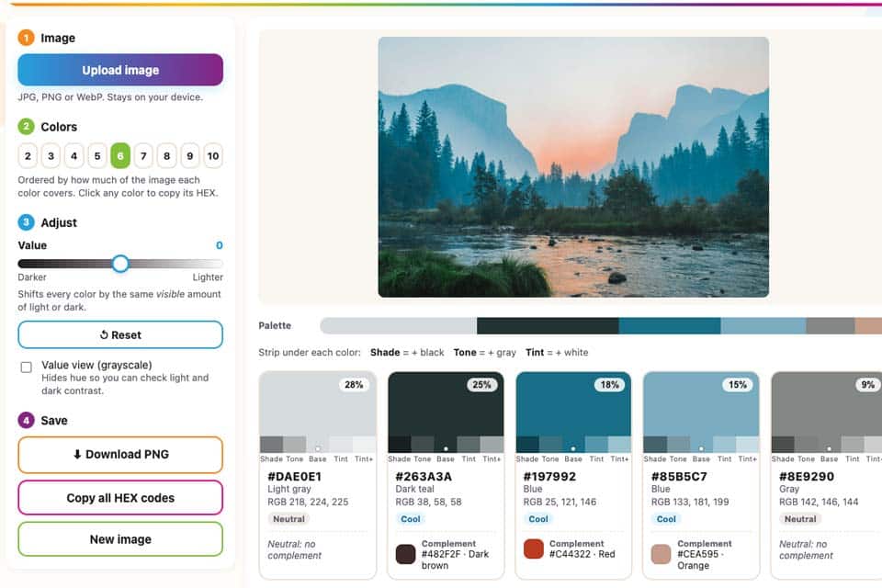Image resolution: width=882 pixels, height=588 pixels.
Task: Copy all HEX codes
Action: pyautogui.click(x=120, y=498)
